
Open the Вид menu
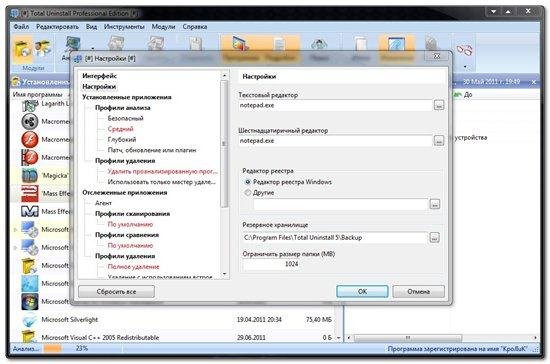tap(91, 27)
